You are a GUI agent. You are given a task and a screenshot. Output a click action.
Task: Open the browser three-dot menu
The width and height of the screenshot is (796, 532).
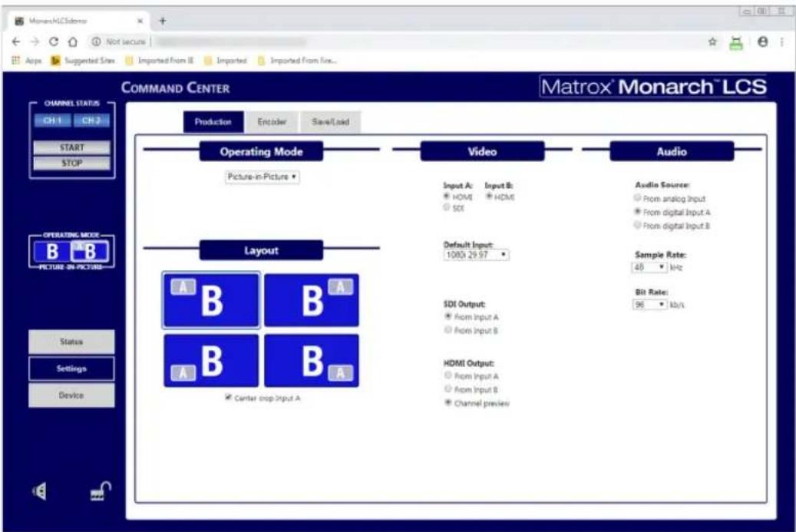click(x=781, y=41)
